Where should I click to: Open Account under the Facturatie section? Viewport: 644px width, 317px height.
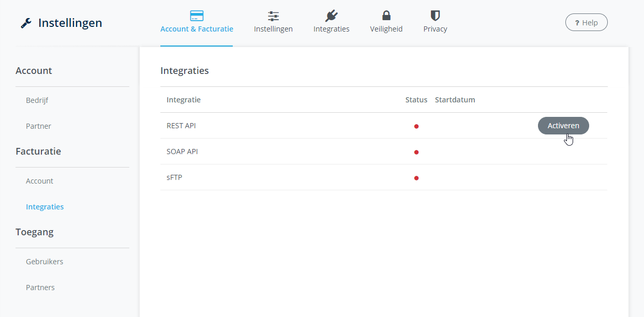click(39, 181)
